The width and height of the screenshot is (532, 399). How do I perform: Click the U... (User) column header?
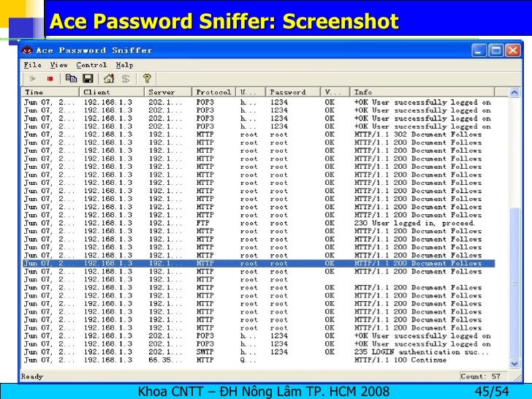251,92
